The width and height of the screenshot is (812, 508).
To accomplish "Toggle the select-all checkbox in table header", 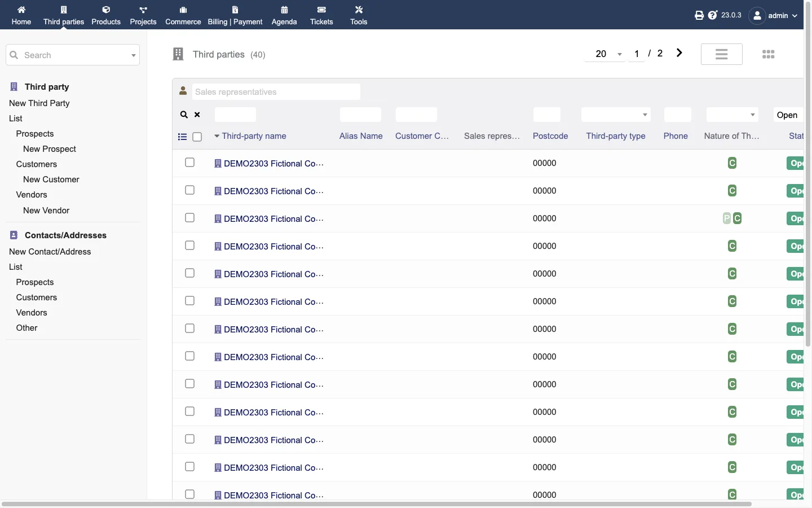I will click(x=197, y=137).
